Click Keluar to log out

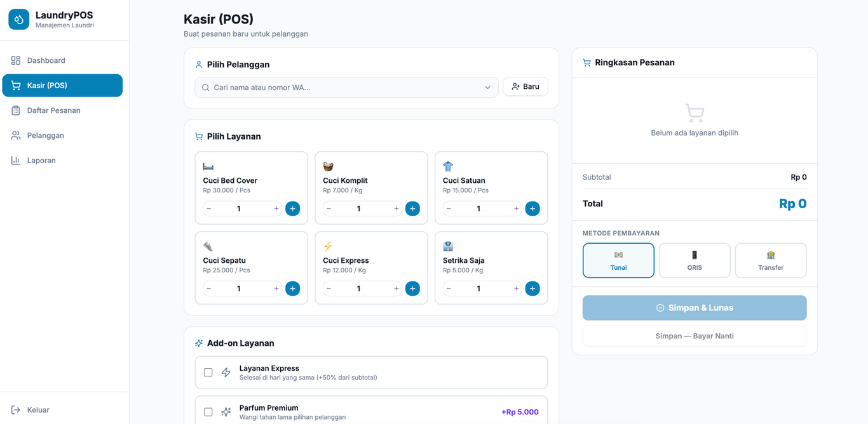point(62,410)
